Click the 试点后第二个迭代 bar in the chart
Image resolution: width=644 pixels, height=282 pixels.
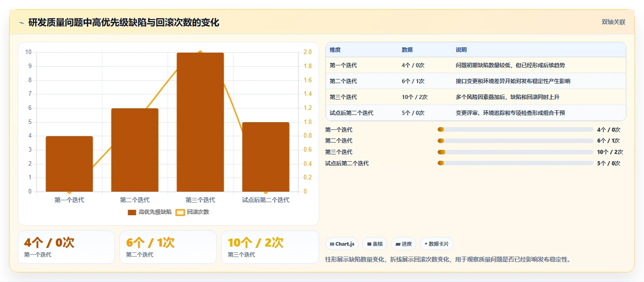click(266, 157)
